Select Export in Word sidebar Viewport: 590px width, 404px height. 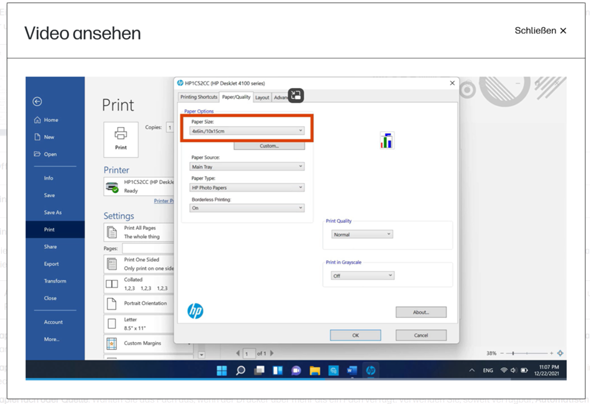[x=51, y=264]
